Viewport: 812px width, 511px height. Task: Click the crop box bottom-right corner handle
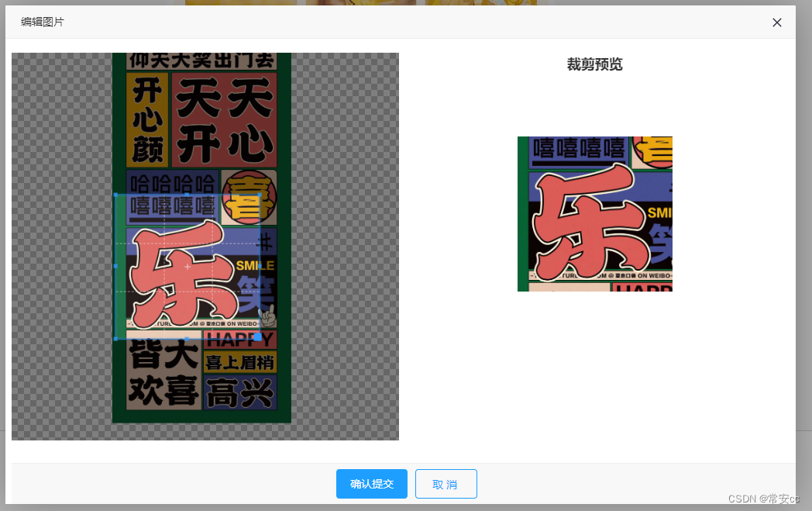click(x=258, y=337)
